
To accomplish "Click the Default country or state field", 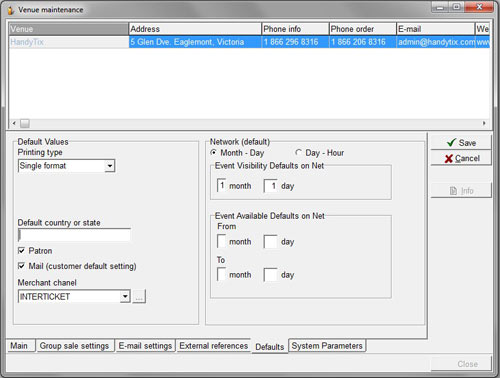I will (74, 235).
